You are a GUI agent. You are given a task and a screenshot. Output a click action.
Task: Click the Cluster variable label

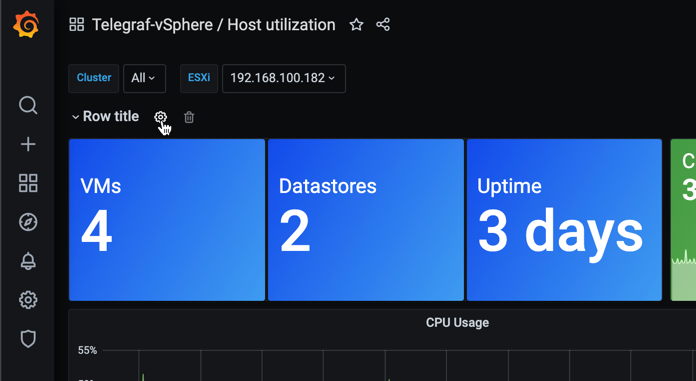(94, 78)
